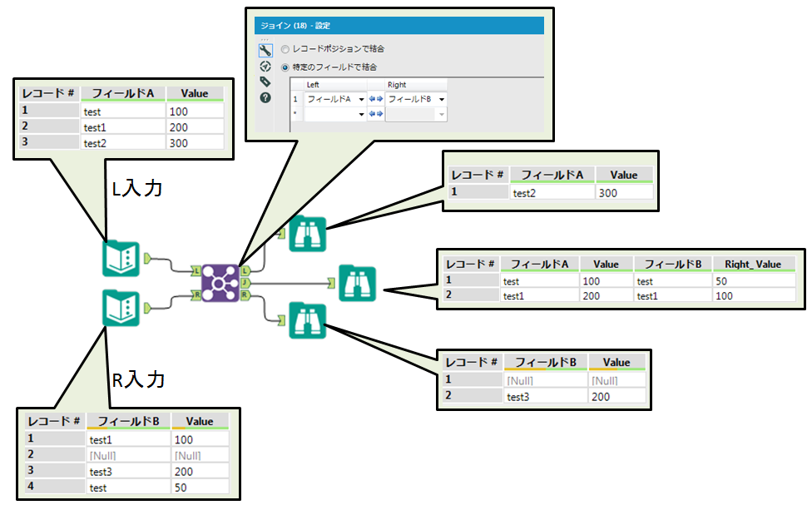Viewport: 812px width, 510px height.
Task: Click the L入力 Text Input tool
Action: 121,258
